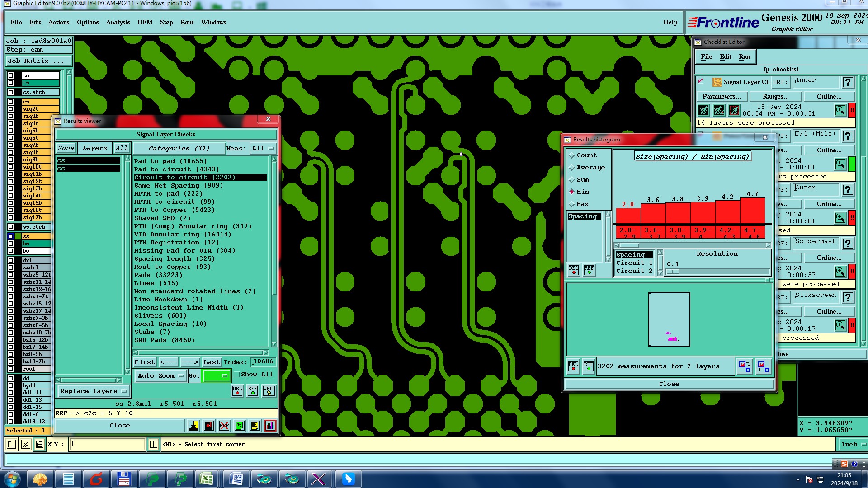This screenshot has height=488, width=868.
Task: Click histogram export-down icon in Results histogram
Action: (x=744, y=366)
